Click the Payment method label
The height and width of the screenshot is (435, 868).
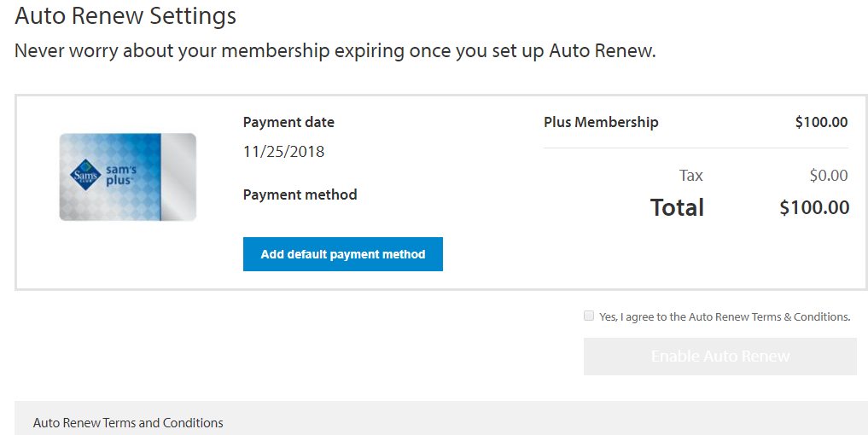click(300, 194)
